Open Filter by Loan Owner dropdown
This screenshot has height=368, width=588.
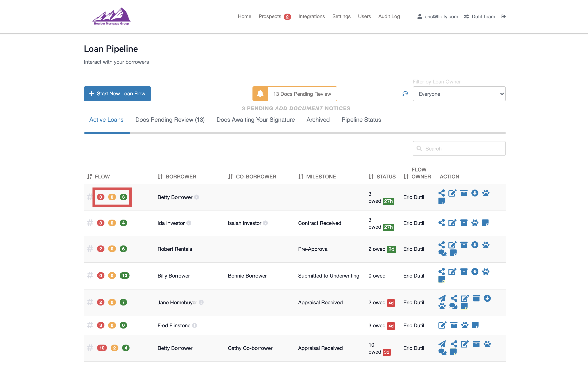pos(459,94)
